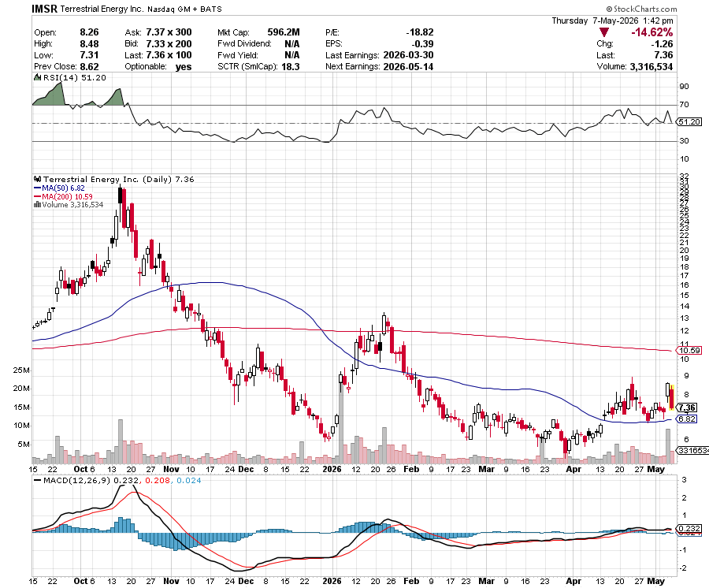
Task: Click the -14.62% change value
Action: [x=651, y=32]
